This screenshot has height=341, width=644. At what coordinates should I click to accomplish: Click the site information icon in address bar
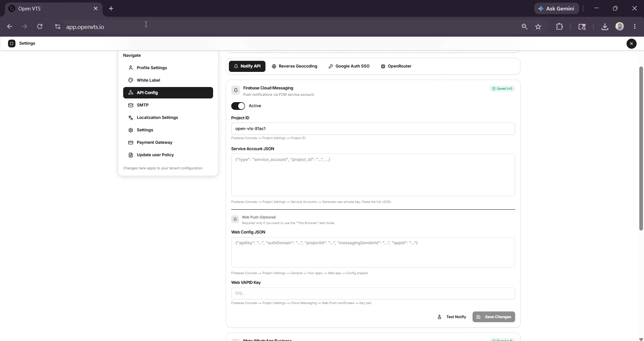57,27
